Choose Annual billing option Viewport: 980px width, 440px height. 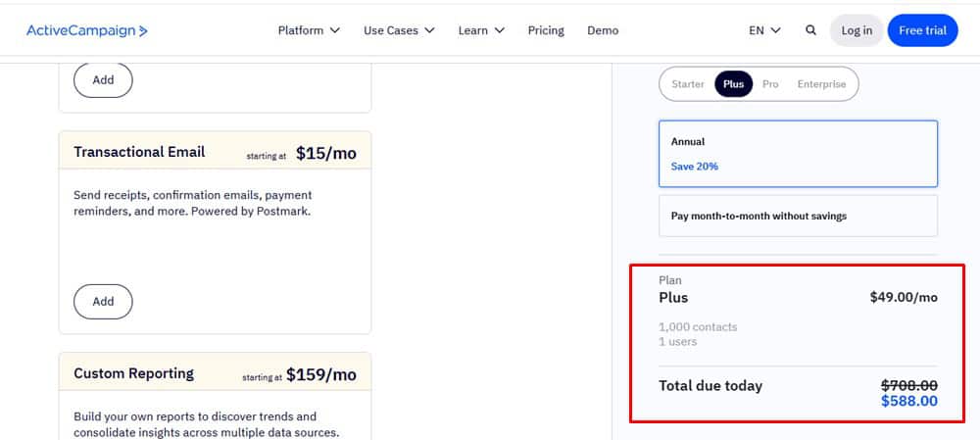point(798,154)
